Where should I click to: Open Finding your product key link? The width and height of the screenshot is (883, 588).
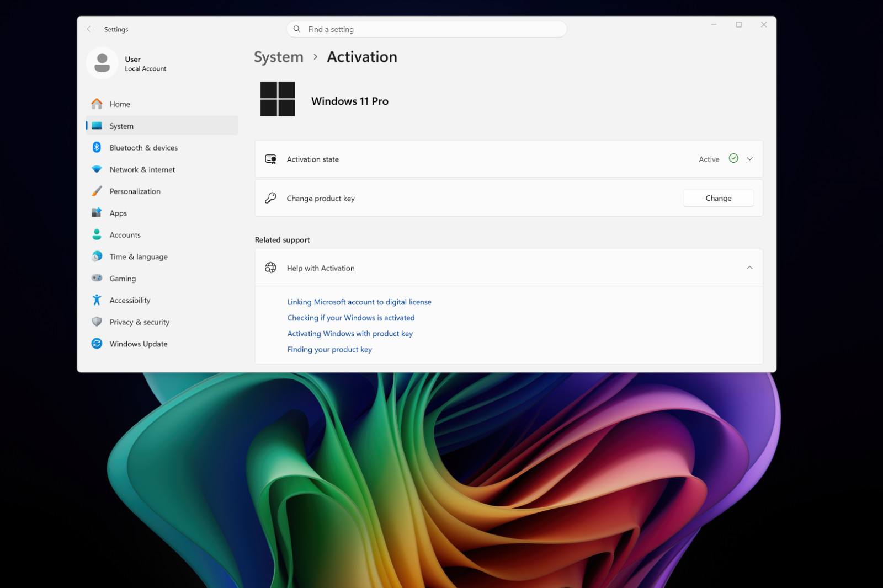[329, 349]
